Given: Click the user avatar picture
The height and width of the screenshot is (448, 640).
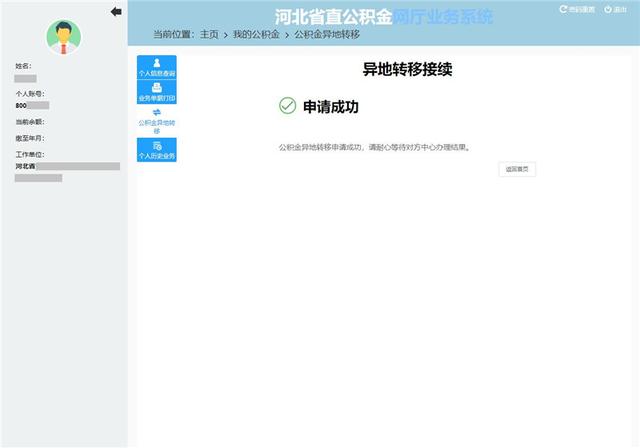Looking at the screenshot, I should click(x=64, y=37).
